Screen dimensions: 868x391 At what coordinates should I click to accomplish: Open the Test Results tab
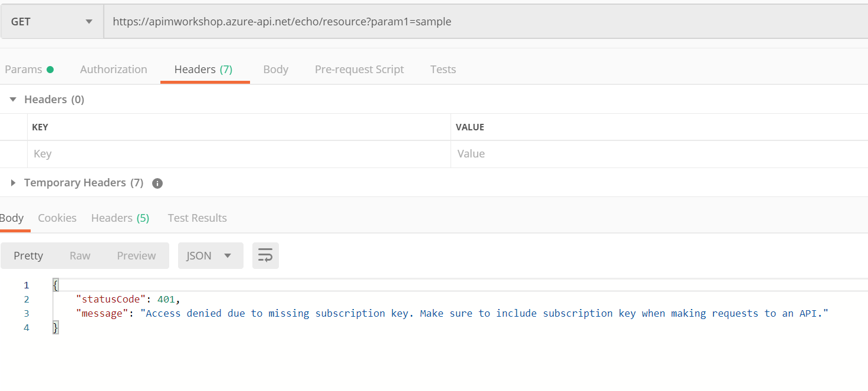point(197,218)
